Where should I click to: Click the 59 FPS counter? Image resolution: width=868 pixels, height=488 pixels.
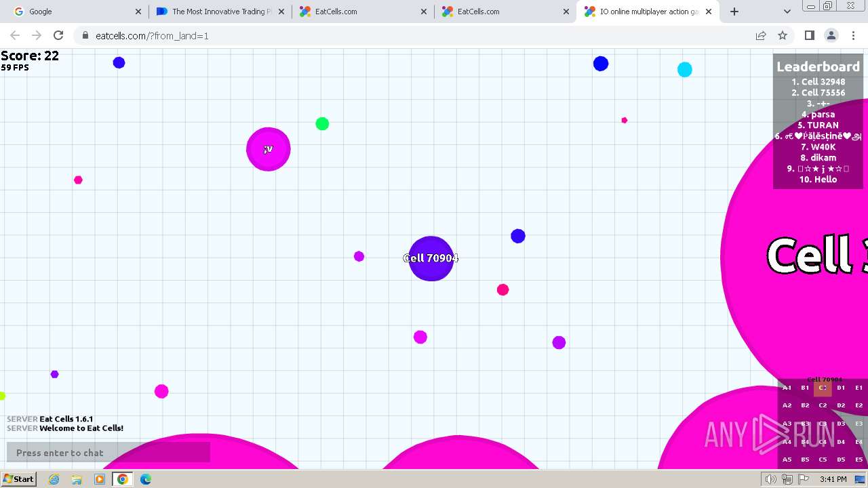point(15,68)
